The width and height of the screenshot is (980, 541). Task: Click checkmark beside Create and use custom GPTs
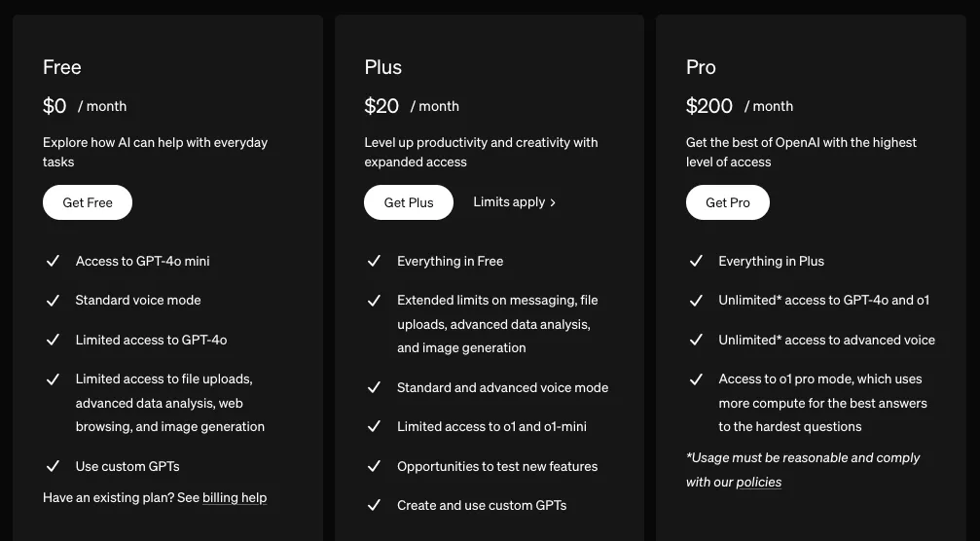374,505
